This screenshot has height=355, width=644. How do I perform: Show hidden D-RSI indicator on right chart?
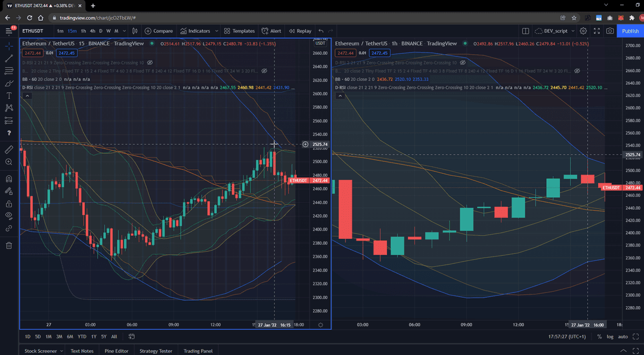click(x=463, y=63)
